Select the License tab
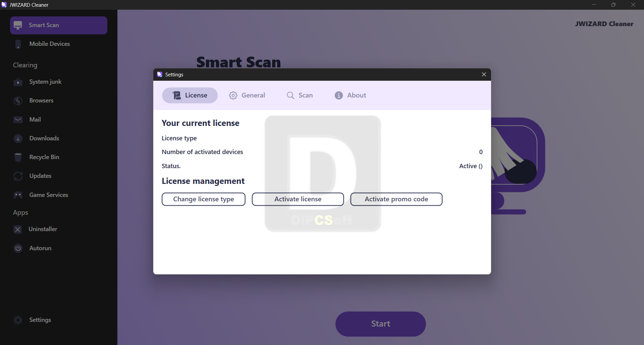The height and width of the screenshot is (345, 644). click(x=190, y=95)
